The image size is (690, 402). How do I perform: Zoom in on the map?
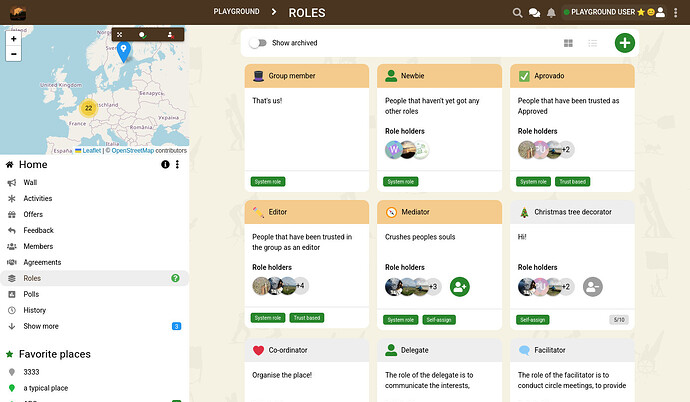pyautogui.click(x=14, y=39)
